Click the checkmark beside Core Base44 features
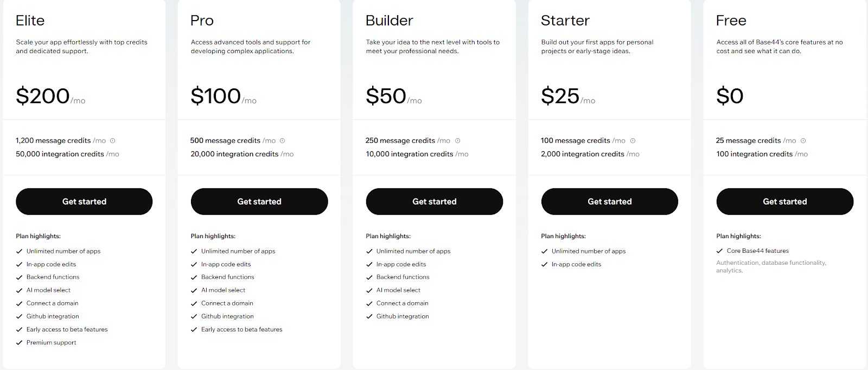868x370 pixels. 719,251
